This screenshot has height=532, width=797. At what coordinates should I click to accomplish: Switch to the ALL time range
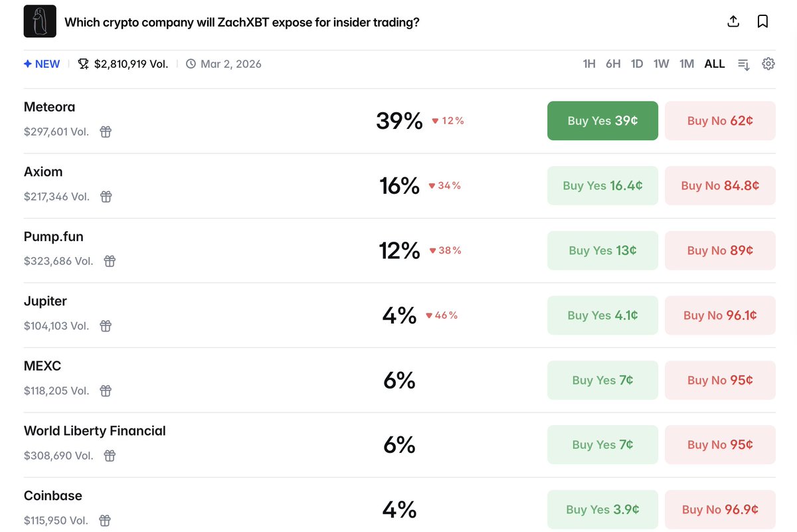pos(715,64)
